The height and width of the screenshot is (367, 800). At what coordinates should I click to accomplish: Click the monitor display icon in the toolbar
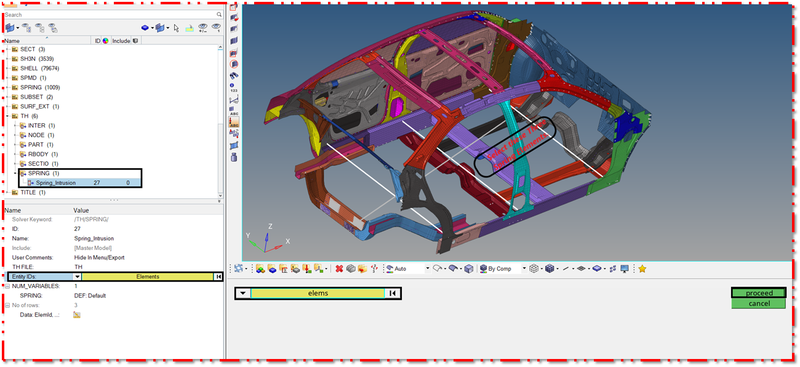624,268
